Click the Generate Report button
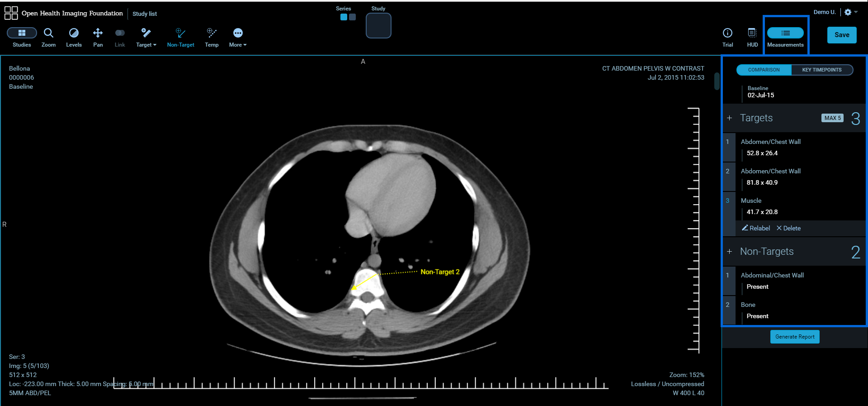The height and width of the screenshot is (406, 868). 794,337
